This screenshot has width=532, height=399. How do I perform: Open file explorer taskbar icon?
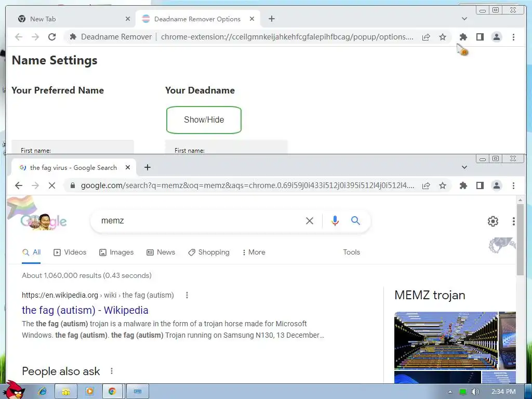pyautogui.click(x=66, y=391)
